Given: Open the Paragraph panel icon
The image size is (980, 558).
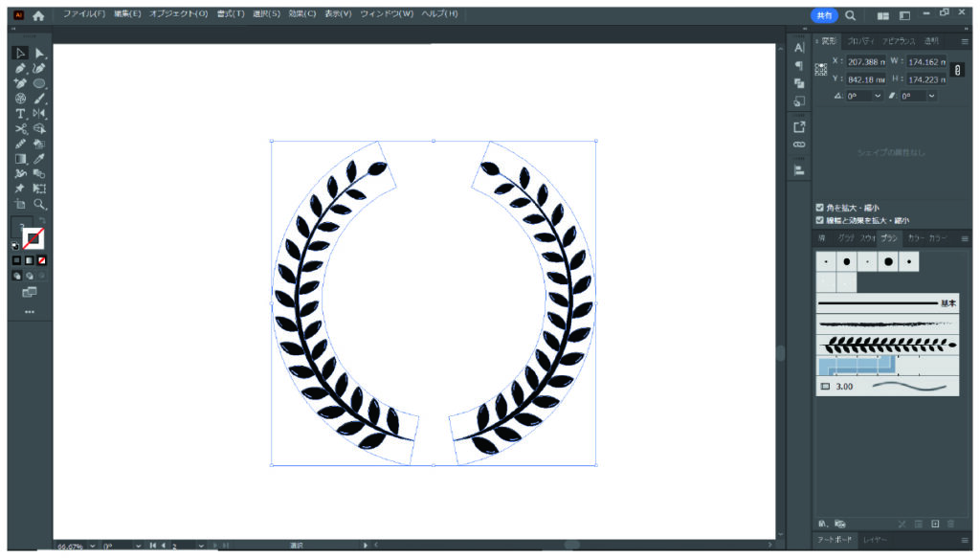Looking at the screenshot, I should click(799, 66).
